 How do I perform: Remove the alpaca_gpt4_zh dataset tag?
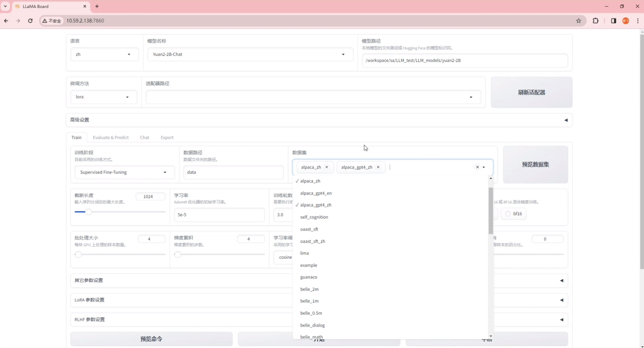tap(378, 167)
